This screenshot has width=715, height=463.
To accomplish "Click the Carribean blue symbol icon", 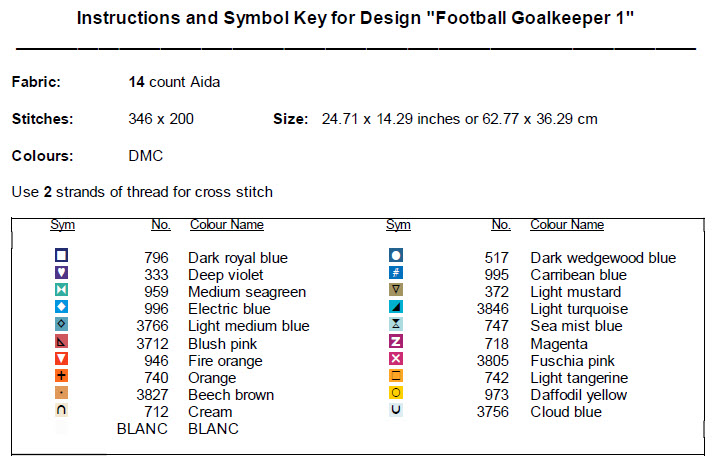I will [396, 273].
